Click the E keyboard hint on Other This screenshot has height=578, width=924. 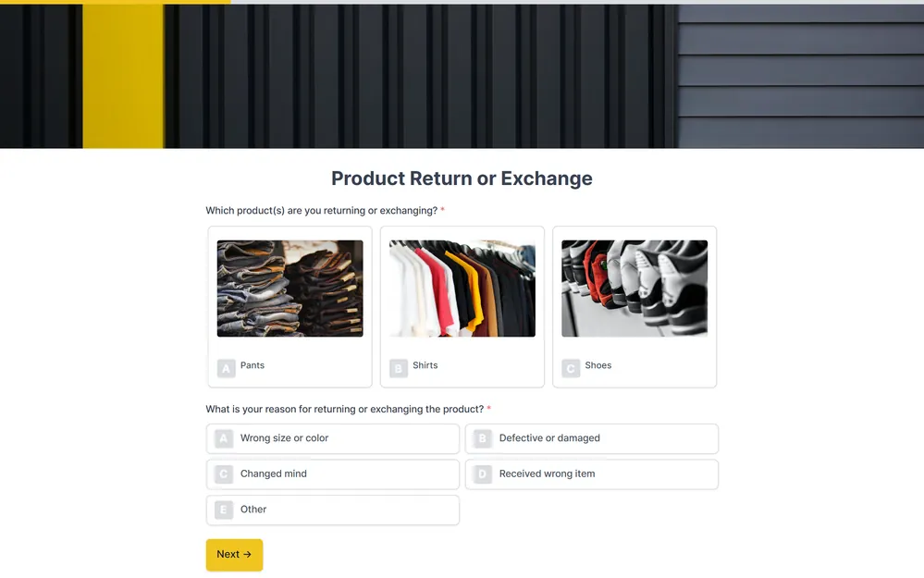[223, 510]
